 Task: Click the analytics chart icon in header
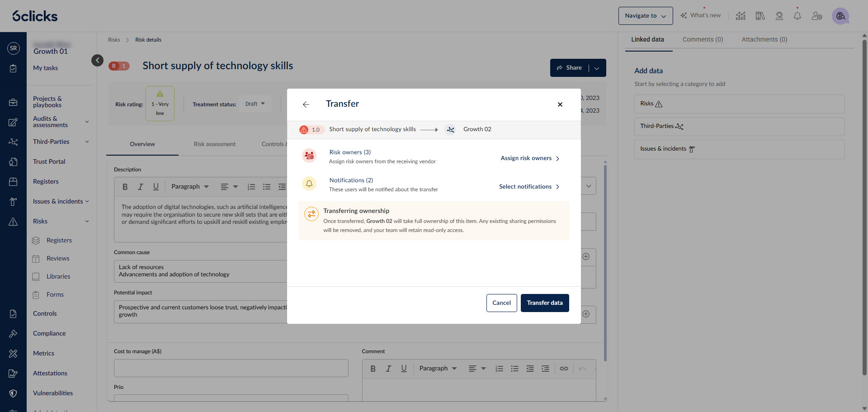coord(741,16)
